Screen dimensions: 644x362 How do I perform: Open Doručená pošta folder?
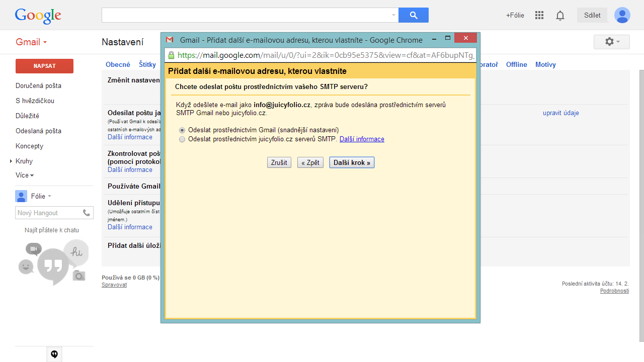[x=38, y=85]
